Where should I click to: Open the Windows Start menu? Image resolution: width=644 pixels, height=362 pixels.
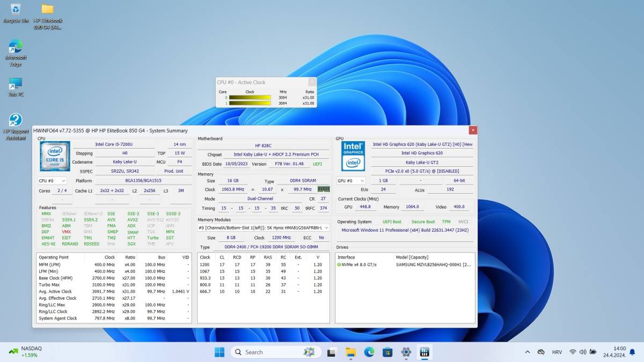pos(219,352)
